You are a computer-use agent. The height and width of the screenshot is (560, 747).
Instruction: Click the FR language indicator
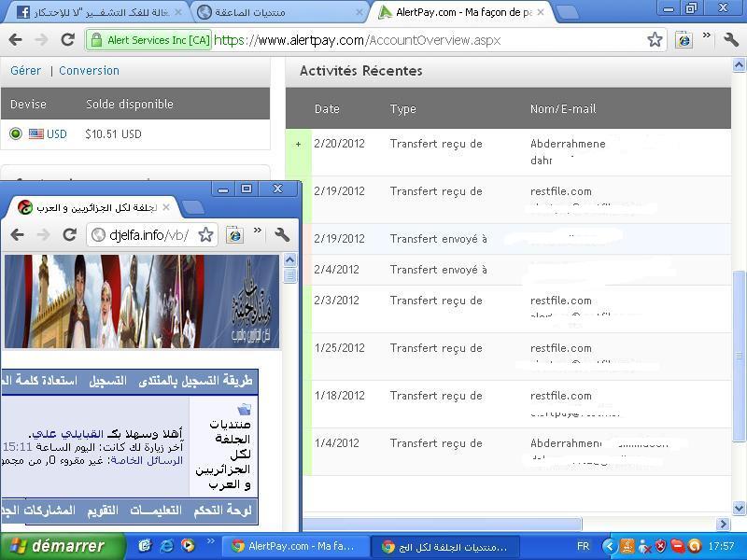click(x=583, y=546)
